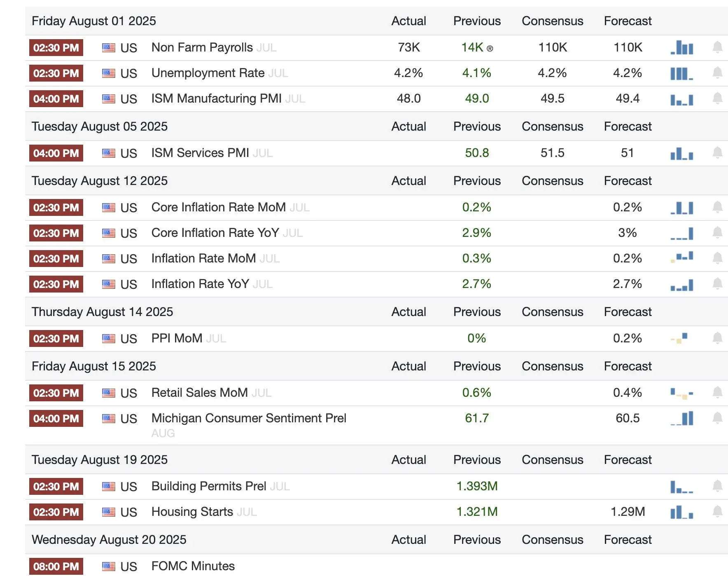
Task: Click the Core Inflation Rate YoY chart icon
Action: (x=681, y=233)
